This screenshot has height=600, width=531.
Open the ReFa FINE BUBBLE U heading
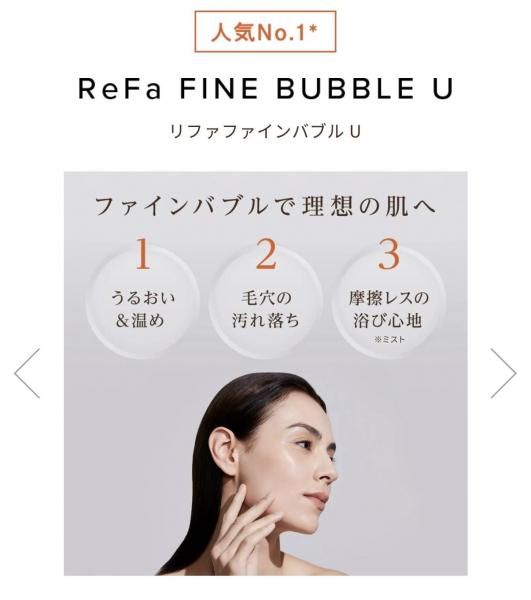tap(266, 89)
